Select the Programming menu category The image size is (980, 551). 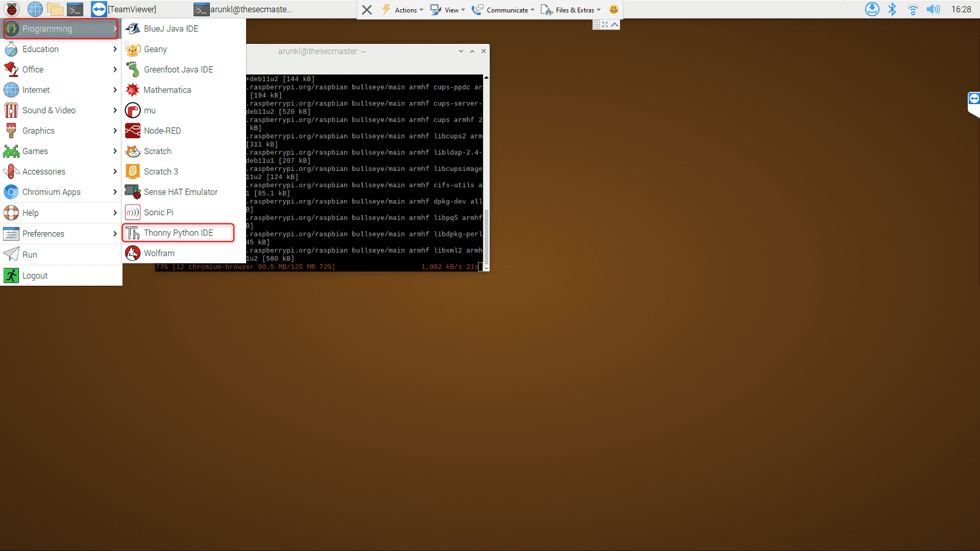pos(61,29)
